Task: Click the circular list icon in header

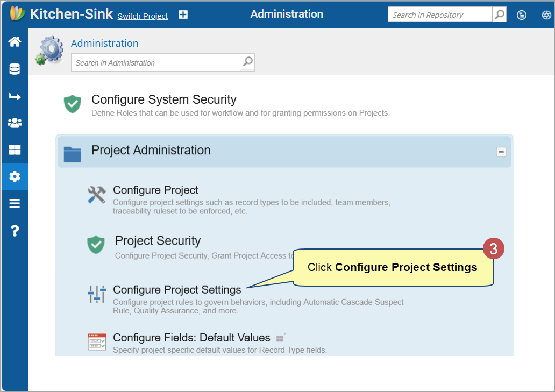Action: 521,15
